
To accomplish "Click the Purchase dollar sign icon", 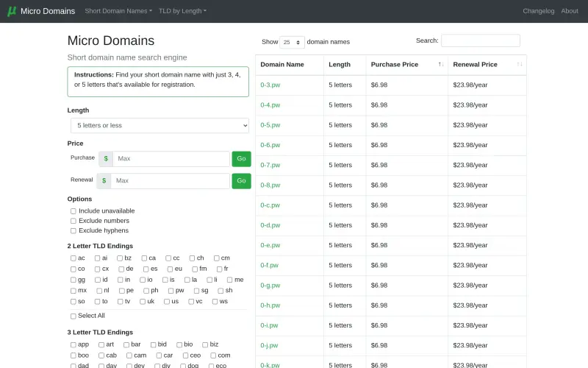I will click(106, 159).
